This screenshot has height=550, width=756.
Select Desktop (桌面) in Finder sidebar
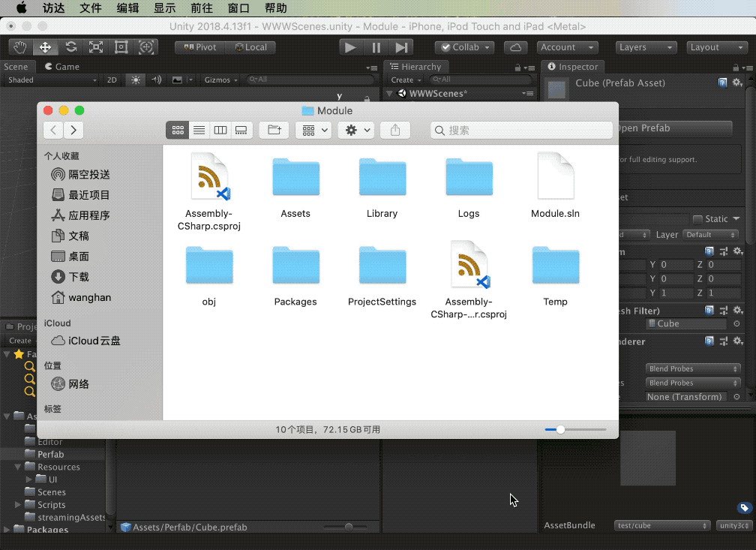(x=70, y=256)
